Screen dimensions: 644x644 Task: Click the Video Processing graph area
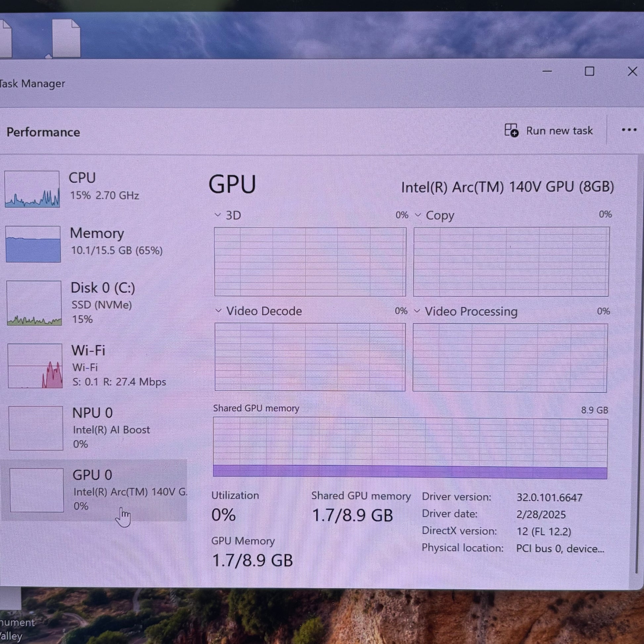[510, 358]
